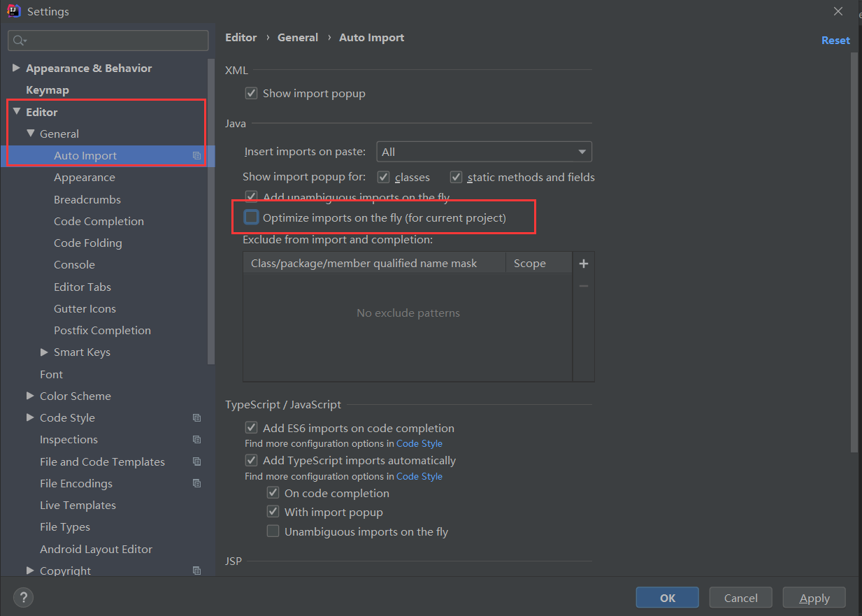Toggle import popup for classes checkbox
The image size is (862, 616).
(383, 177)
